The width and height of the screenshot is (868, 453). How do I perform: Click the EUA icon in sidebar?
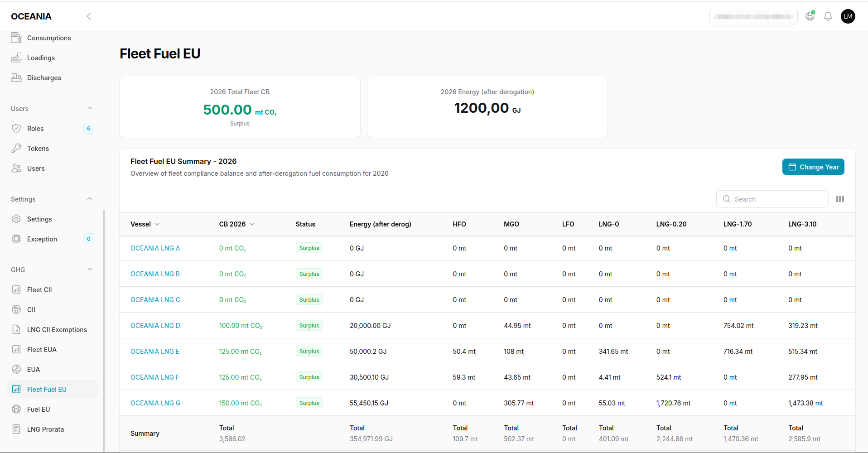pyautogui.click(x=16, y=370)
